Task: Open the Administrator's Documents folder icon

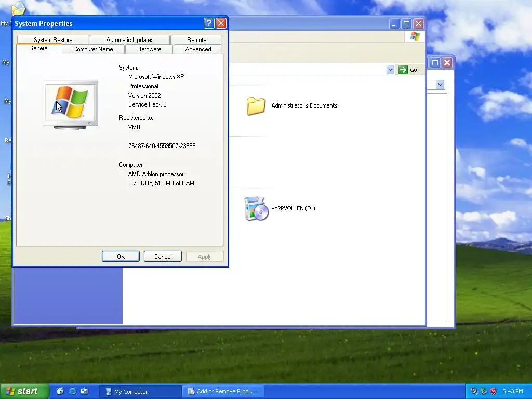Action: click(x=256, y=106)
